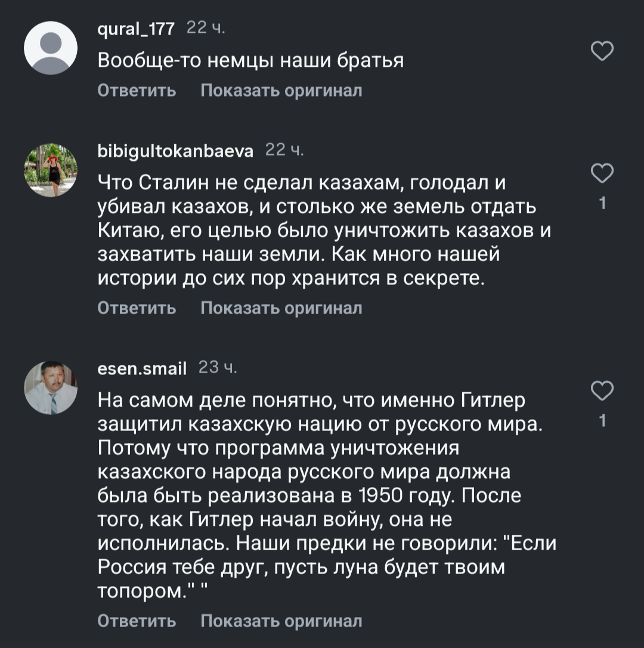Viewport: 644px width, 648px height.
Task: Tap the heart on bibigultokanbaeva's comment
Action: coord(602,174)
